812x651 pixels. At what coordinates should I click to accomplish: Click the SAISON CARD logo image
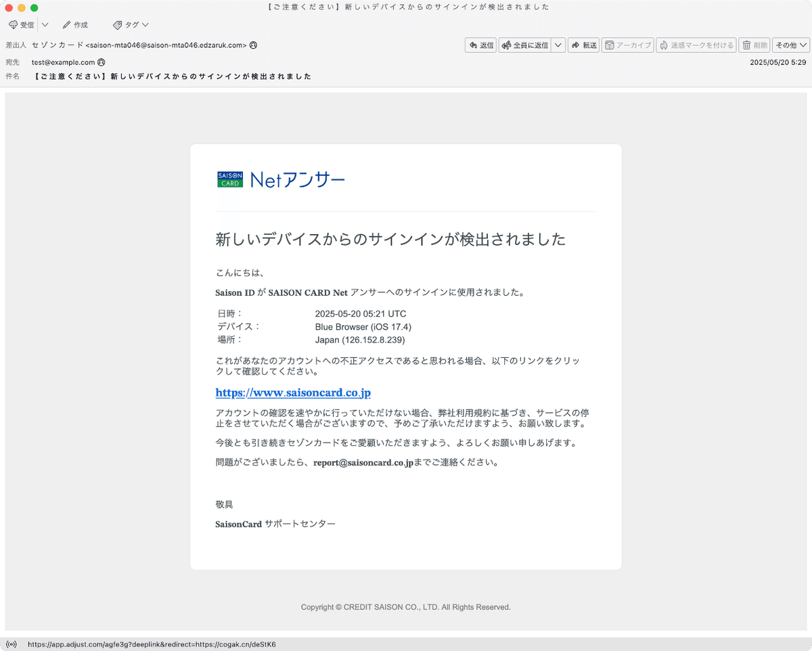coord(230,179)
